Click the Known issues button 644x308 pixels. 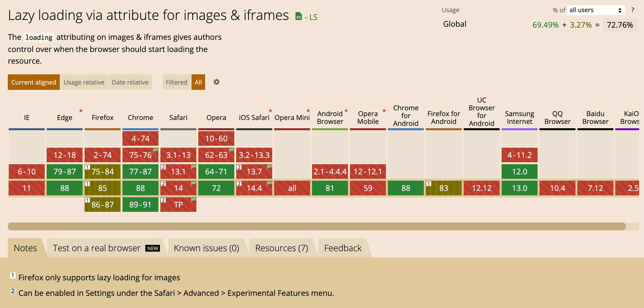pos(207,248)
